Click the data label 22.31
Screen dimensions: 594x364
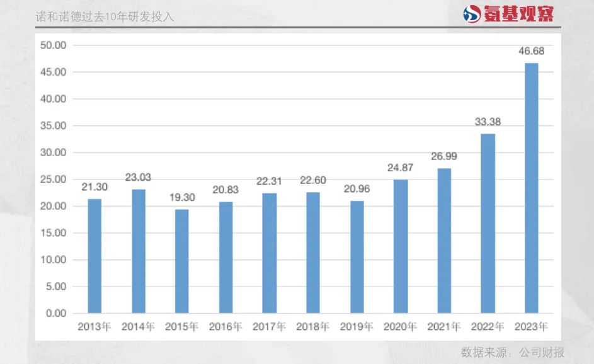pyautogui.click(x=269, y=181)
